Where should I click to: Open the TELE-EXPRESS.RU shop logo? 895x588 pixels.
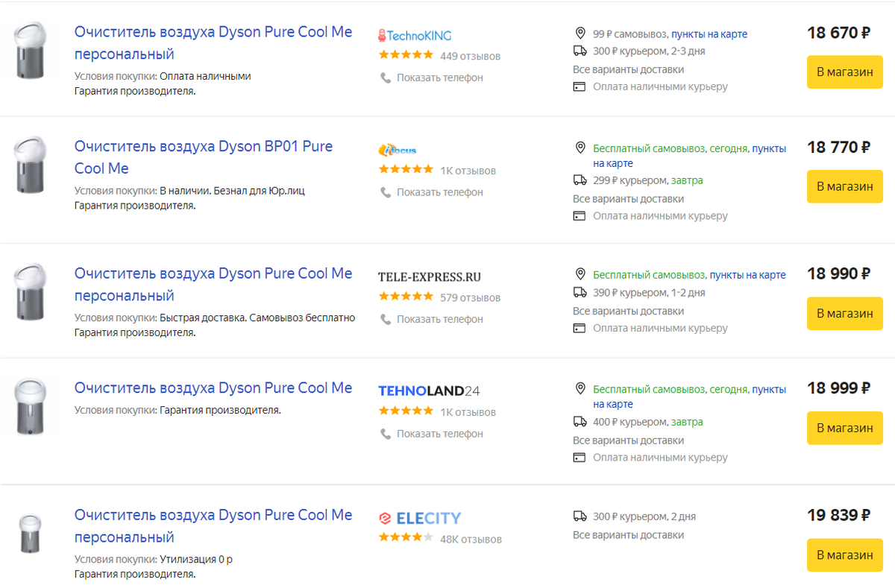(x=430, y=276)
